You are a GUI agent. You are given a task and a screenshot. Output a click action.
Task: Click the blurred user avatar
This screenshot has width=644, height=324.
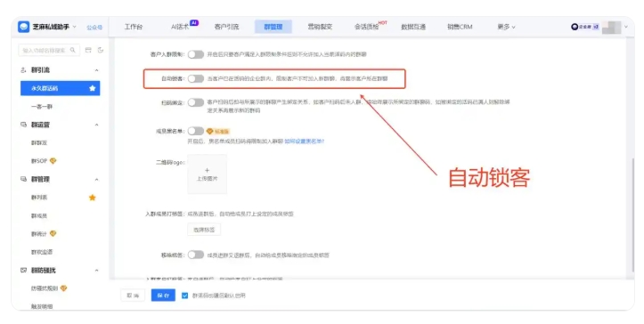click(612, 27)
